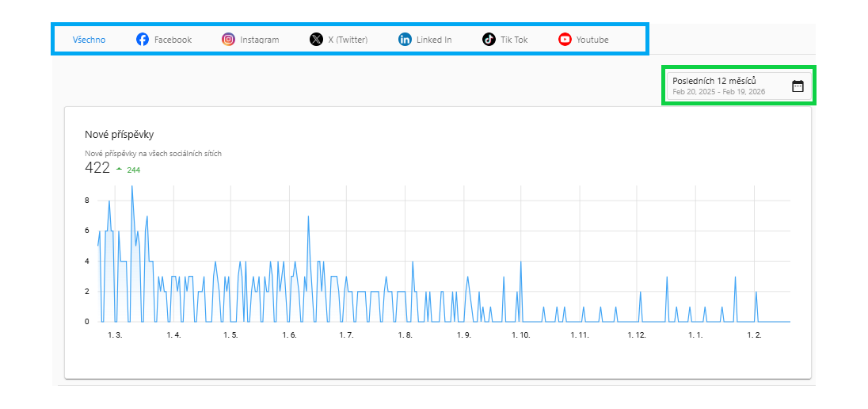868x409 pixels.
Task: Click the x-axis label 1. 10.
Action: point(521,335)
